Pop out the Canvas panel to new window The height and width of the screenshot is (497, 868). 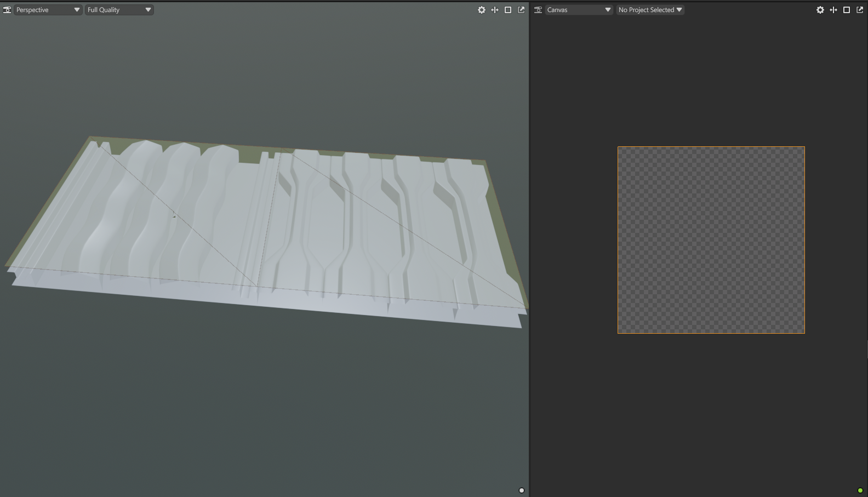860,10
